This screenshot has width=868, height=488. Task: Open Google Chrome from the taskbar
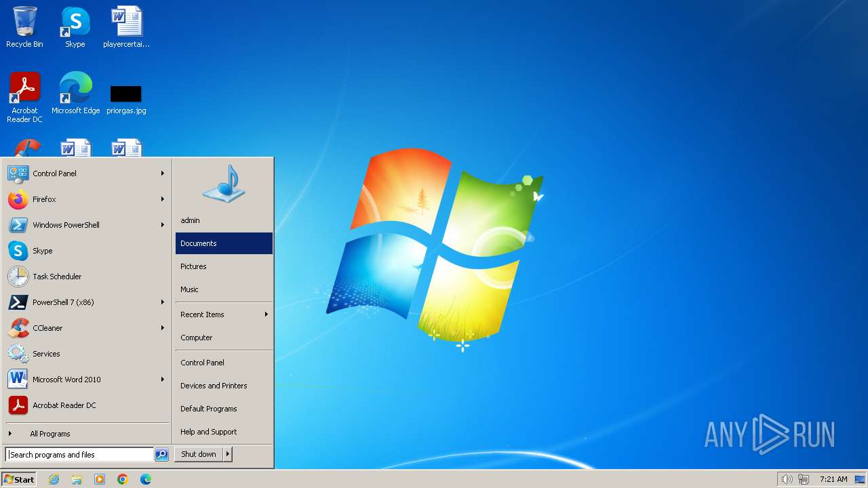click(123, 479)
